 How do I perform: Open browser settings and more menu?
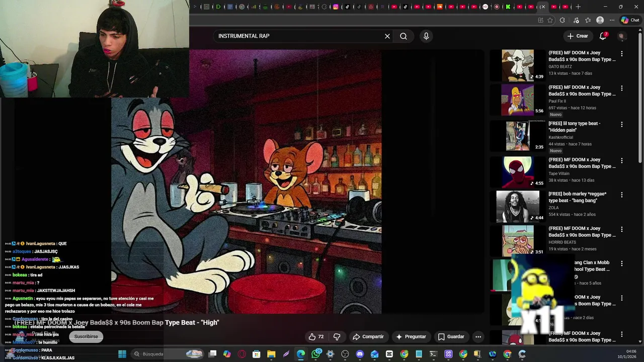(x=612, y=20)
